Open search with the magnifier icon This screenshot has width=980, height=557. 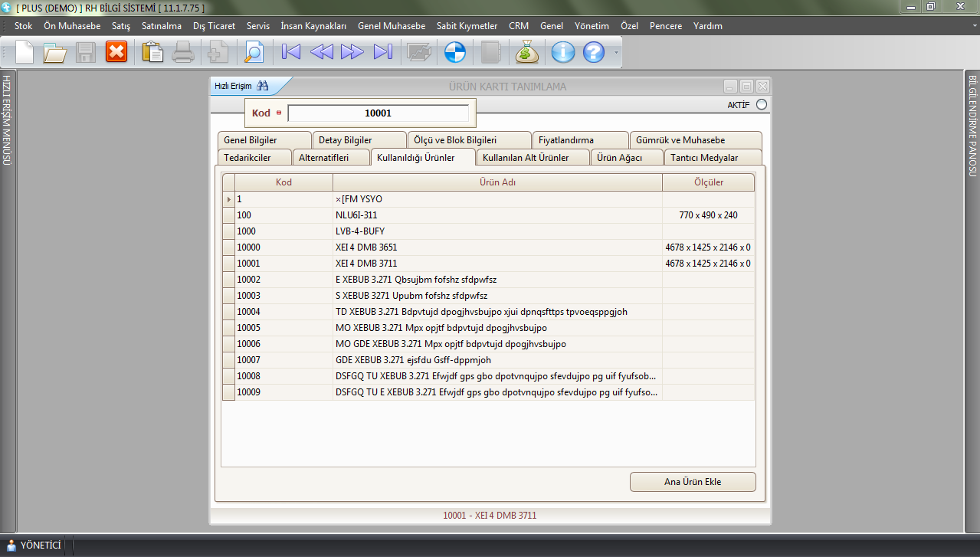253,52
